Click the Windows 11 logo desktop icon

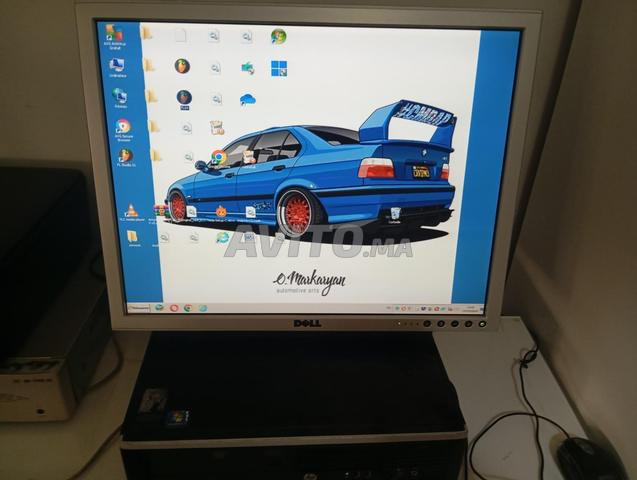pos(278,68)
